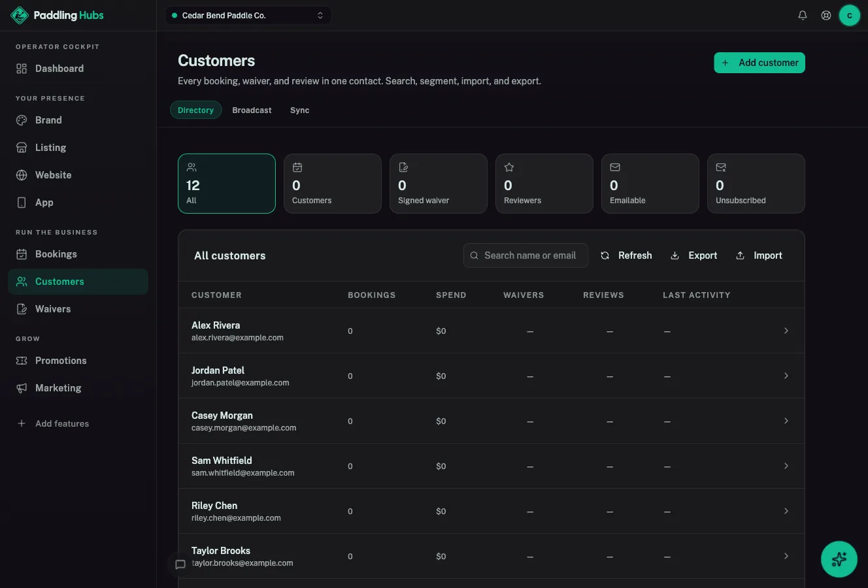This screenshot has width=868, height=588.
Task: Click the SPEND column header
Action: click(451, 295)
